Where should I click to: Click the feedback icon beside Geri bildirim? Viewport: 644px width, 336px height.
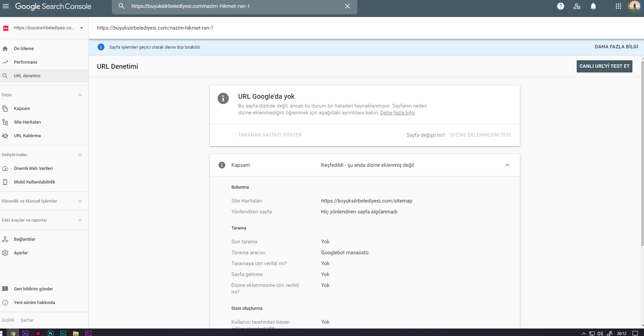(5, 289)
